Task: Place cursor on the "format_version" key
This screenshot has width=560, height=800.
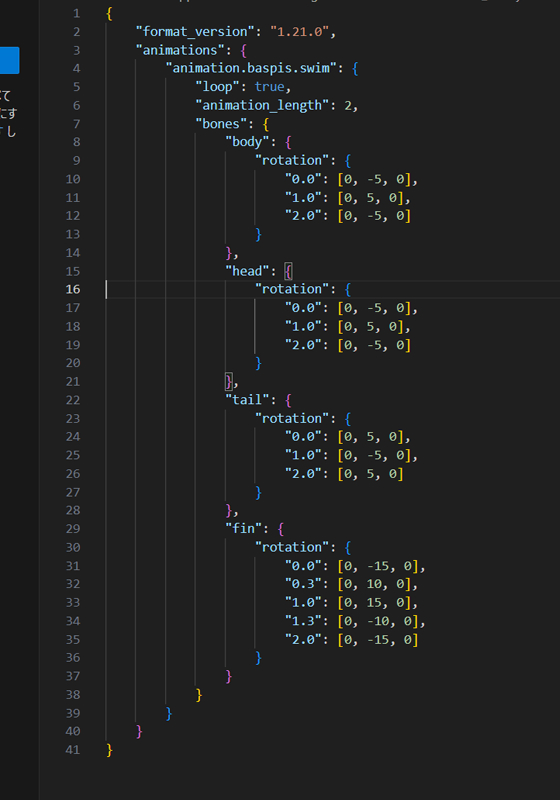Action: coord(191,32)
